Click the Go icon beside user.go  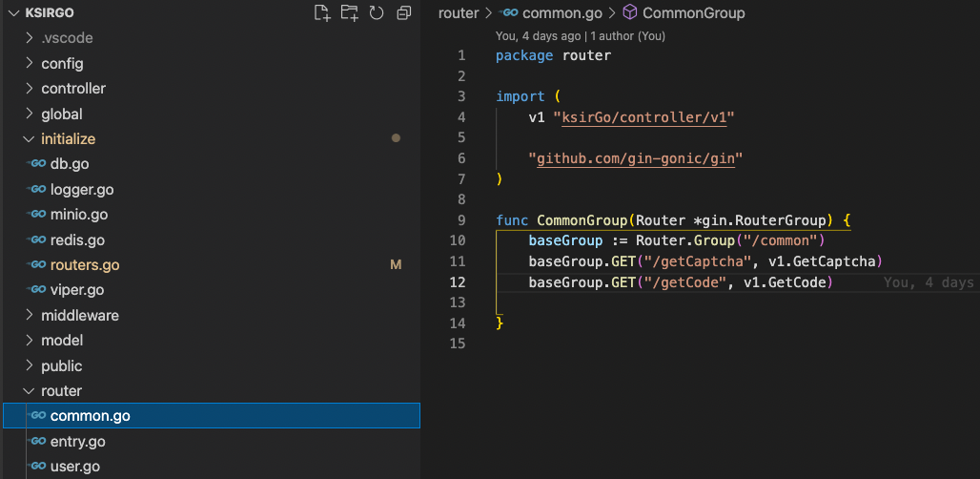coord(38,467)
